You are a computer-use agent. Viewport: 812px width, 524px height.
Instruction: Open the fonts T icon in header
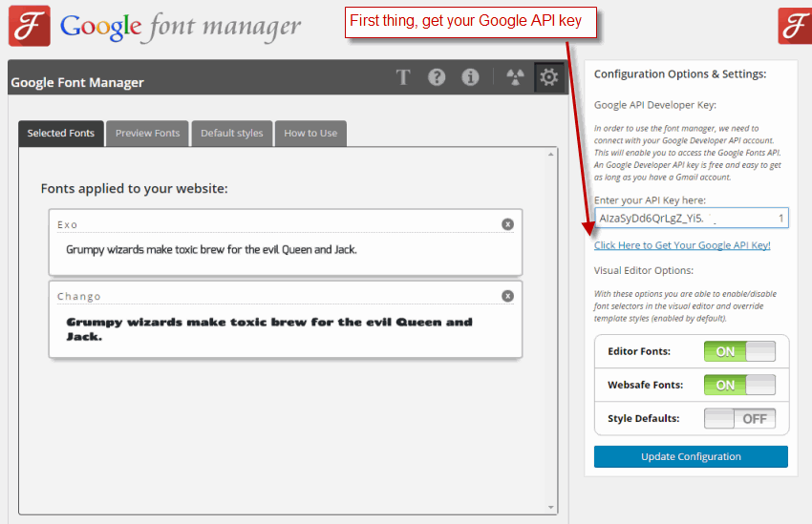pos(403,77)
